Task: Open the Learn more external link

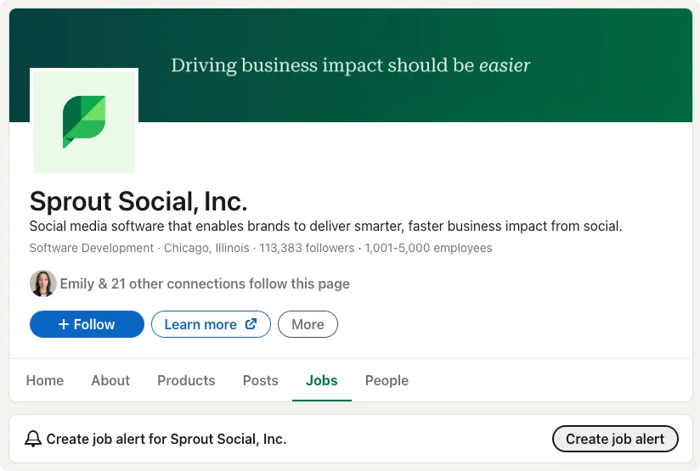Action: pos(210,324)
